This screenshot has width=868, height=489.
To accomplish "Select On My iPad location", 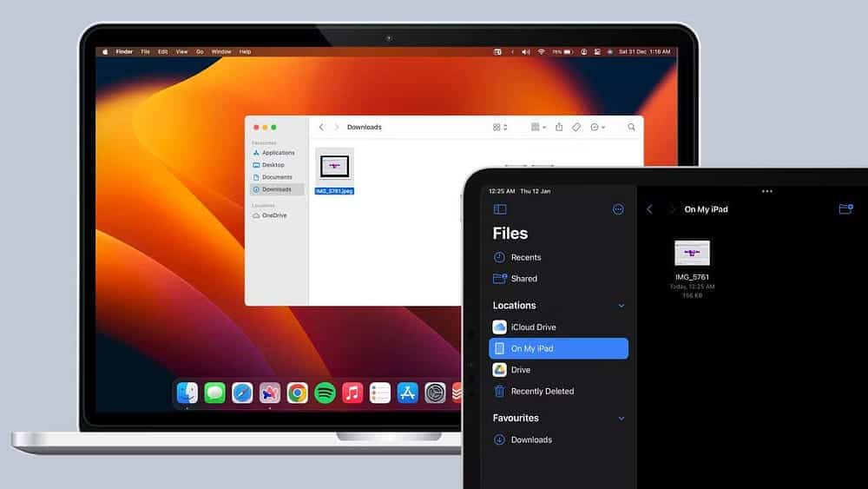I will click(x=558, y=348).
